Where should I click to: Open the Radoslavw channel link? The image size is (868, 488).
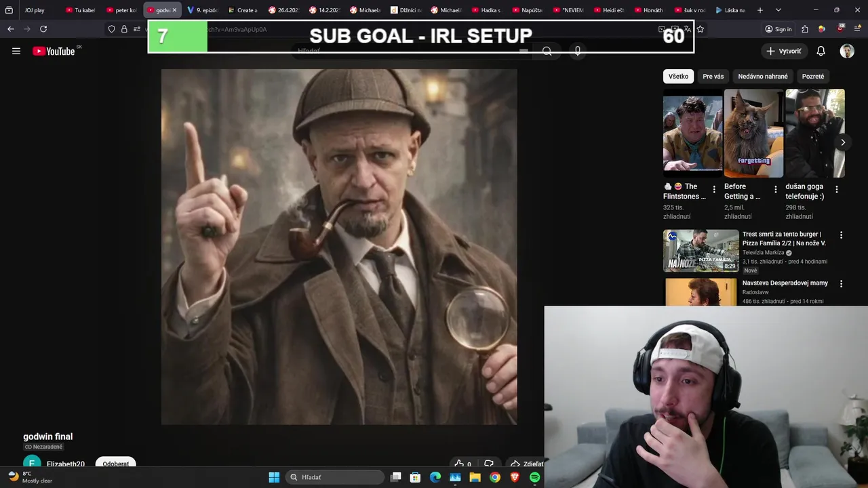(x=755, y=292)
